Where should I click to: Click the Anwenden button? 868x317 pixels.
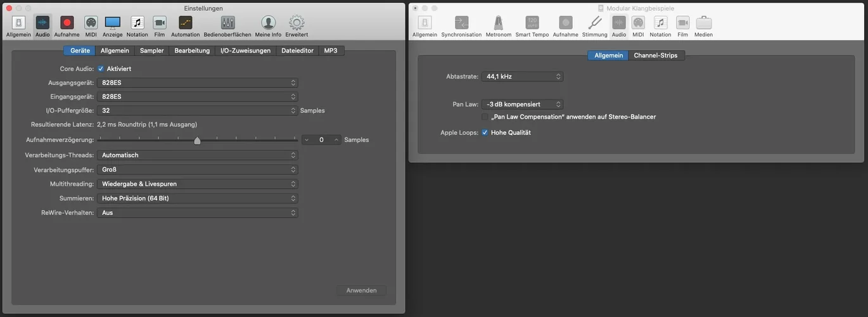[361, 290]
